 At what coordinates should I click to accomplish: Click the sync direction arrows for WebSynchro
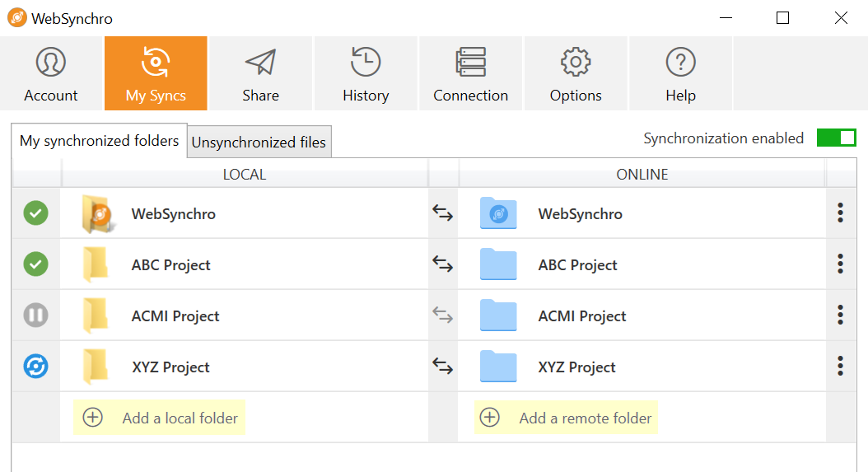pyautogui.click(x=443, y=213)
